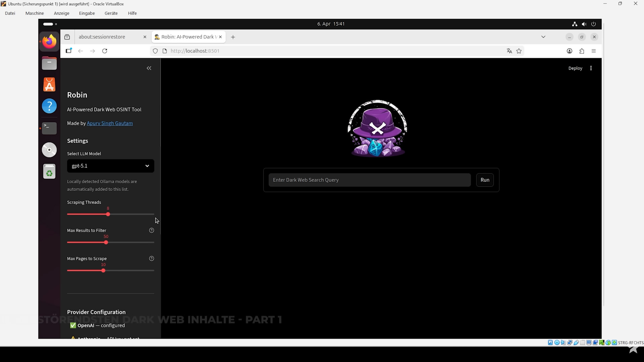Focus the Dark Web Search Query field
This screenshot has width=644, height=362.
370,180
